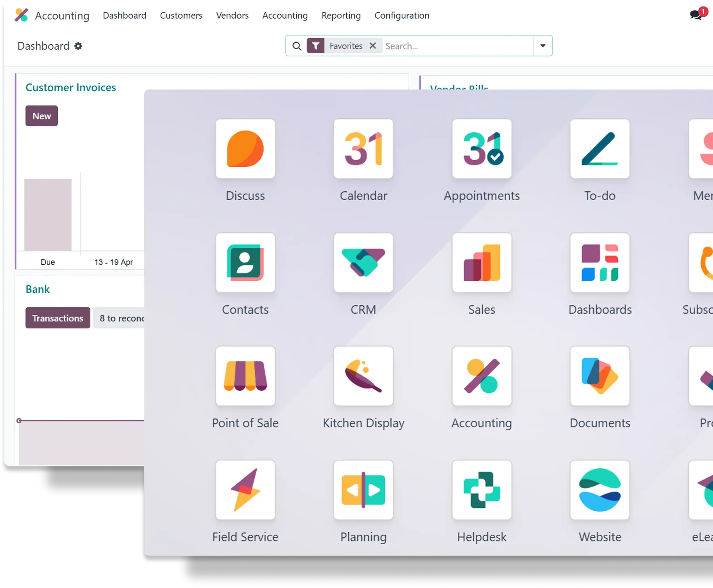Open the Sales app
This screenshot has height=588, width=713.
[x=482, y=262]
